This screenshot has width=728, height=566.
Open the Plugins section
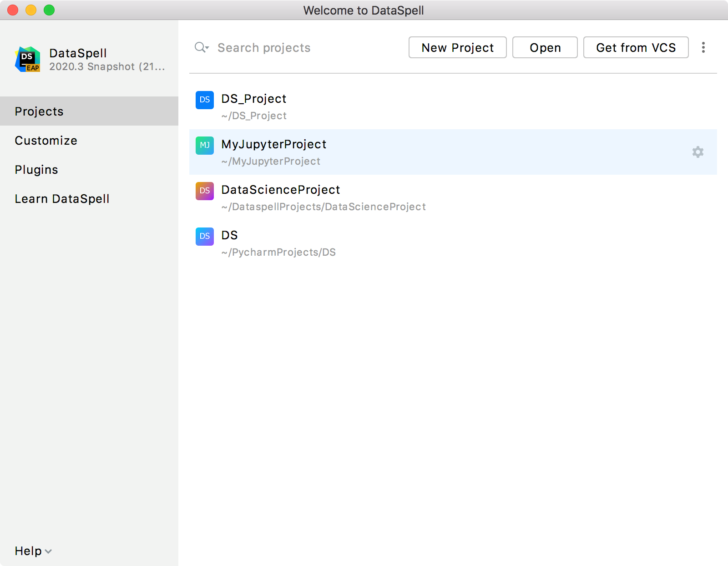tap(36, 170)
